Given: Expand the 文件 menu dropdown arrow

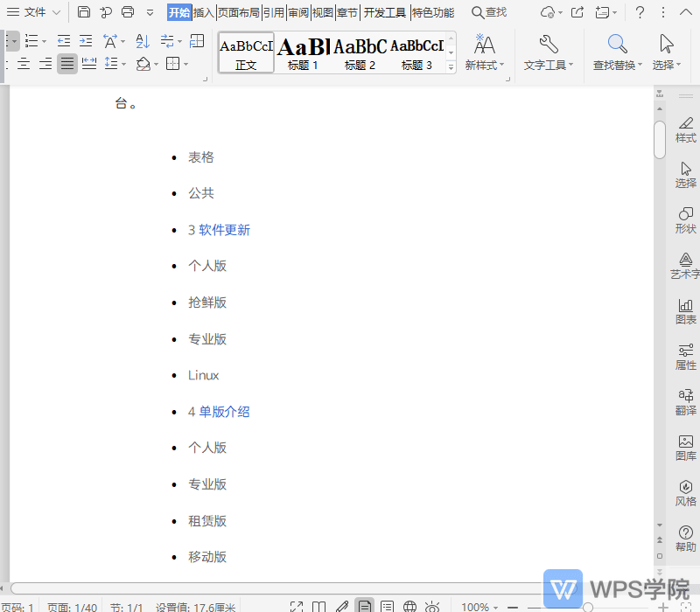Looking at the screenshot, I should (57, 12).
